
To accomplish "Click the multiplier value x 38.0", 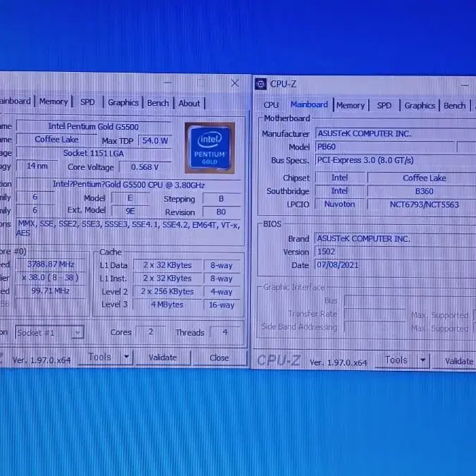I will (51, 278).
